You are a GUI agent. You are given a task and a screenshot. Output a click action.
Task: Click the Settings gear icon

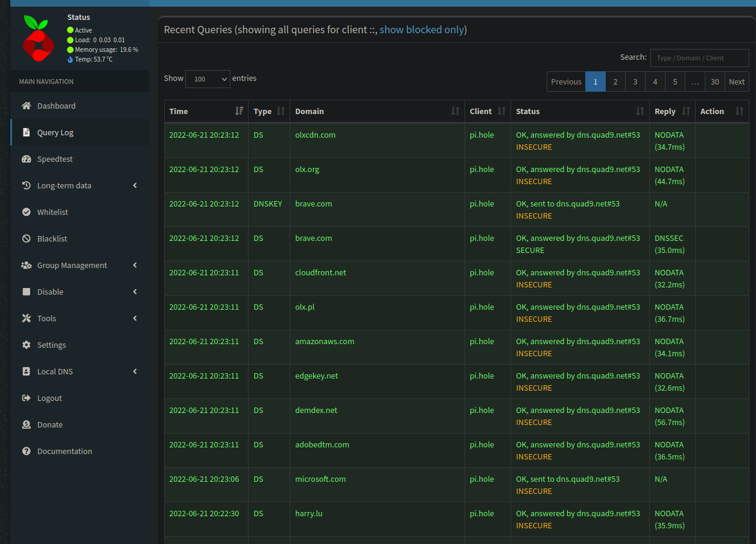pyautogui.click(x=26, y=345)
